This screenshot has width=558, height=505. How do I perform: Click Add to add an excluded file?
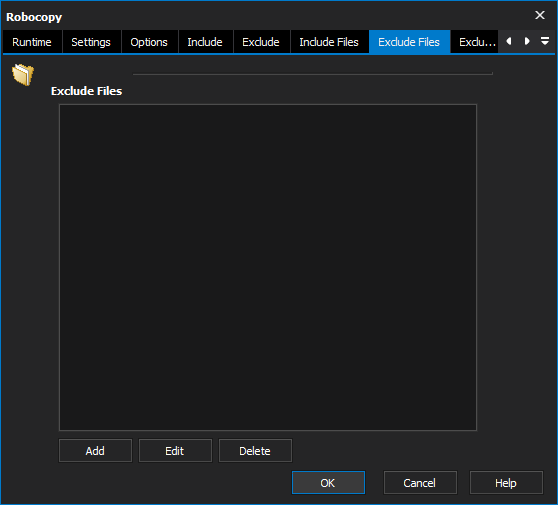click(95, 451)
